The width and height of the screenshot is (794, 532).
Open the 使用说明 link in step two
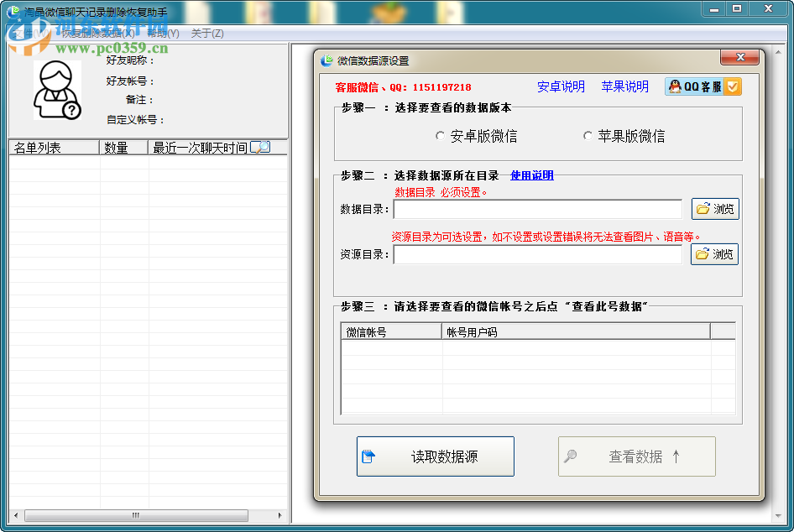click(531, 175)
